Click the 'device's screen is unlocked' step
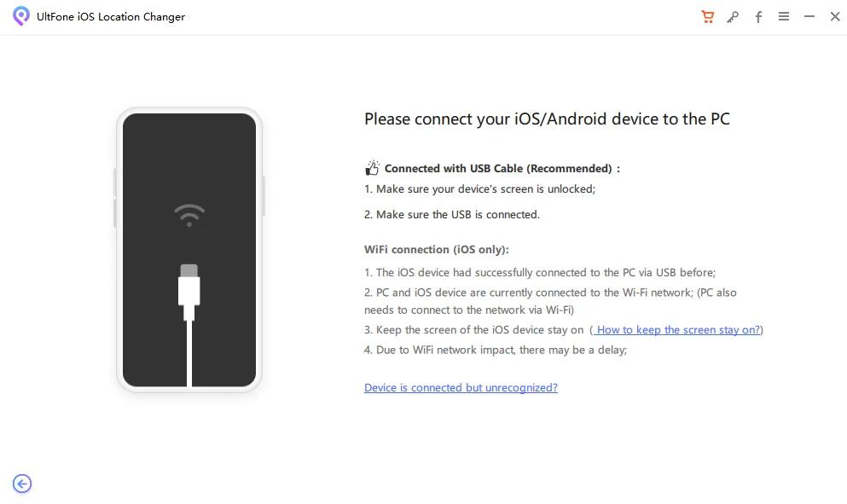The image size is (847, 504). 479,189
